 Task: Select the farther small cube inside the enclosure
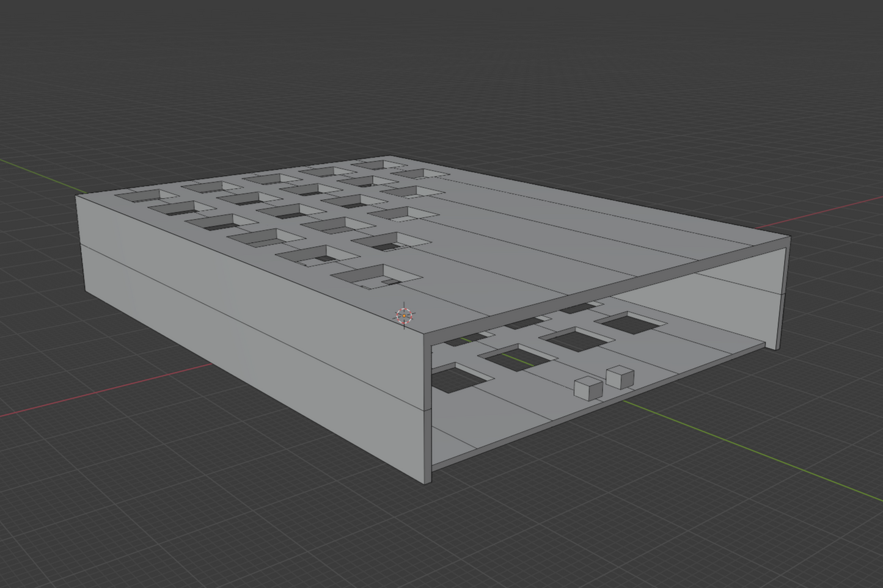tap(620, 377)
